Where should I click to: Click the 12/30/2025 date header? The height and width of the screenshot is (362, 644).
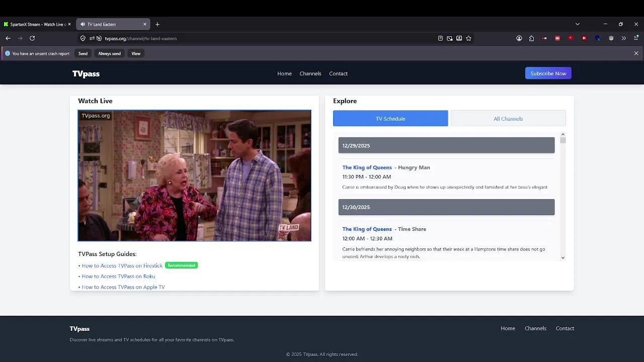click(446, 207)
